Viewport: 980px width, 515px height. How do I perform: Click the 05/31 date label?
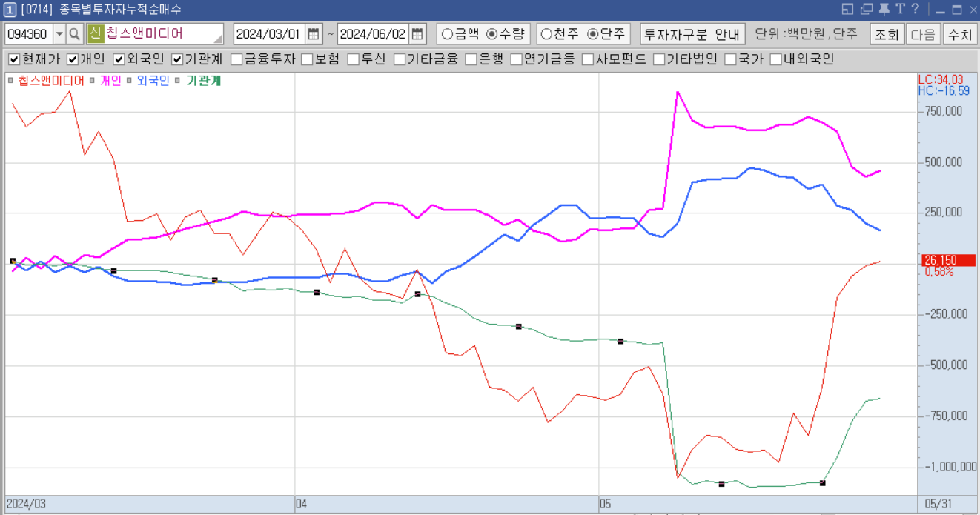[938, 504]
